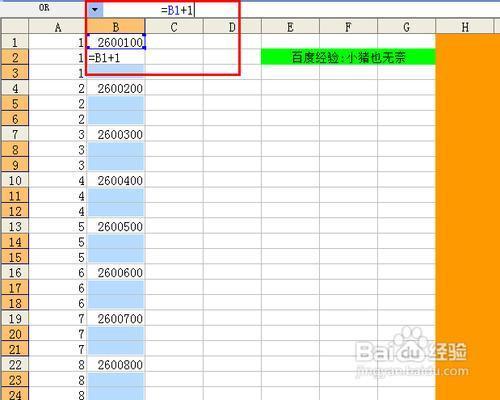Click the blue highlighted cell B5
The image size is (500, 400).
coord(116,104)
